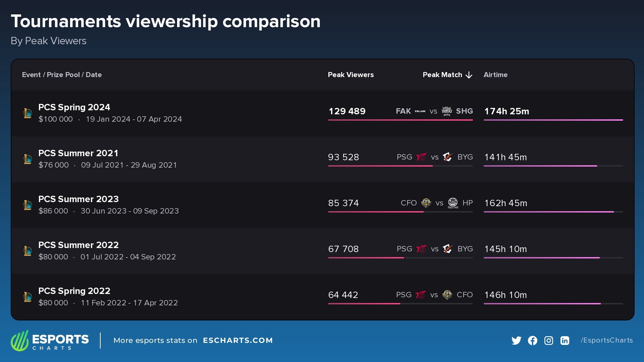The image size is (644, 362).
Task: Click the BYG logo in PCS Summer 2022 row
Action: pyautogui.click(x=448, y=249)
